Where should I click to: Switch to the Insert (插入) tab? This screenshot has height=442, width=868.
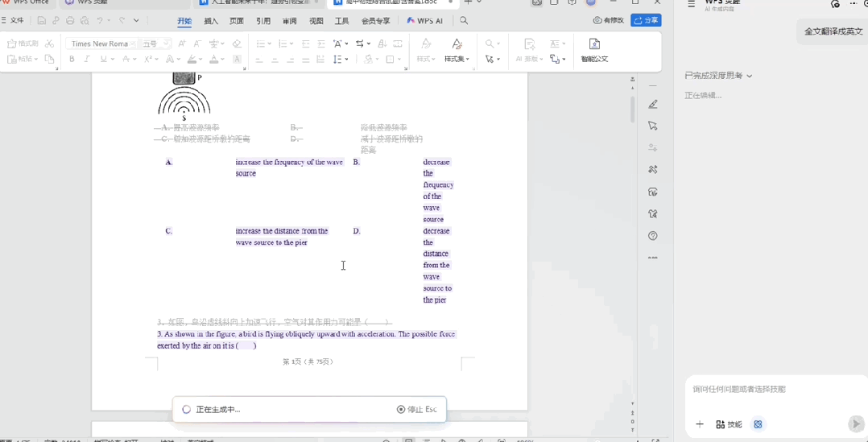[x=211, y=21]
